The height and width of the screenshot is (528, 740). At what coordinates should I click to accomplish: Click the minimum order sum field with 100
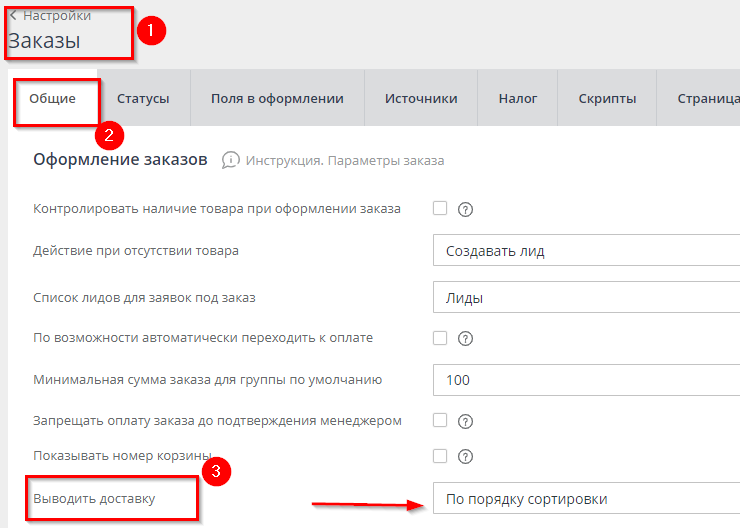coord(586,380)
